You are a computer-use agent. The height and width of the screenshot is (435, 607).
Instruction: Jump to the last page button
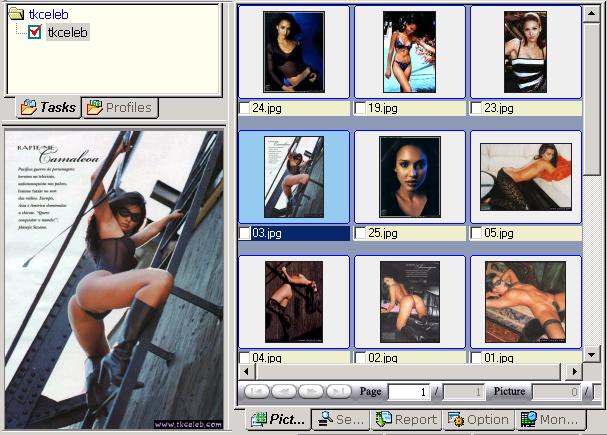click(x=339, y=391)
